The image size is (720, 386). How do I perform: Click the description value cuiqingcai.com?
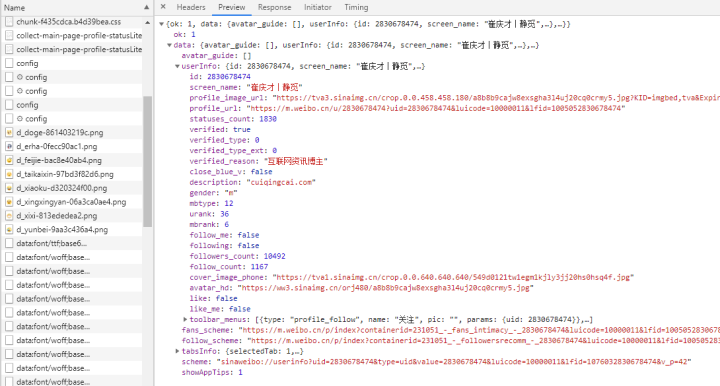point(281,182)
